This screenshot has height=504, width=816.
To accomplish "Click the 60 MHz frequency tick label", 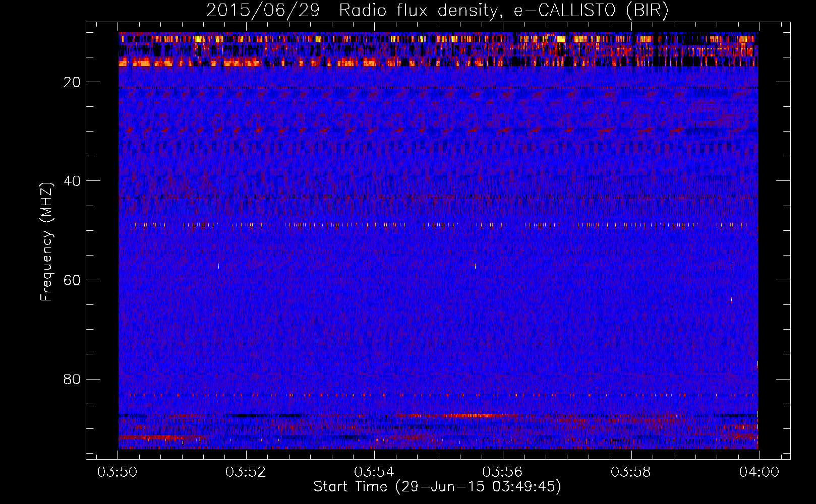I will point(73,280).
